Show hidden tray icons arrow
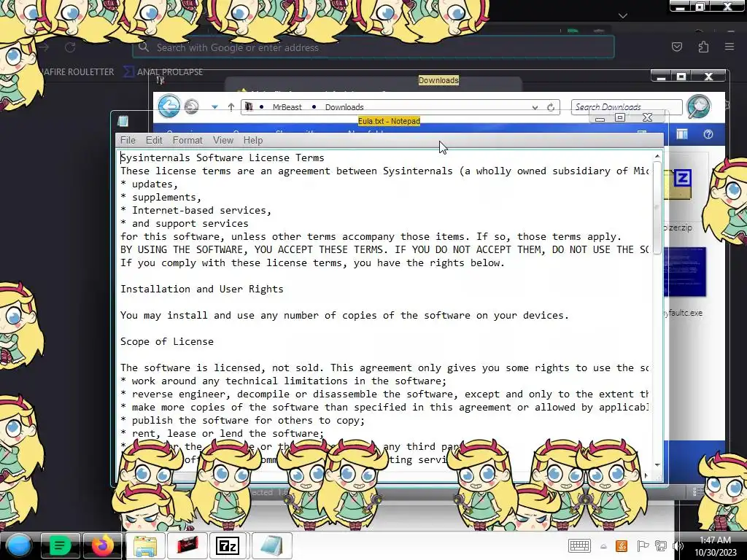 tap(603, 547)
